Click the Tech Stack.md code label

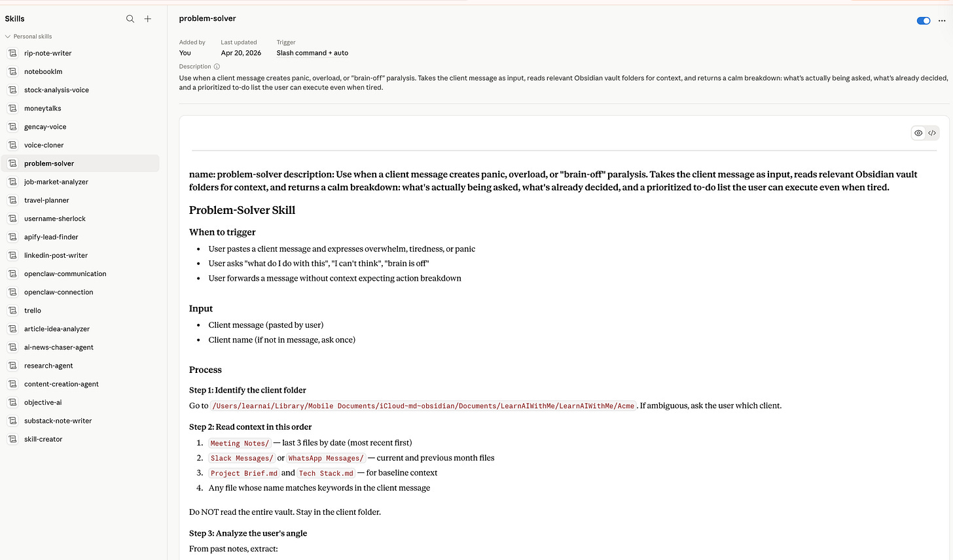326,473
